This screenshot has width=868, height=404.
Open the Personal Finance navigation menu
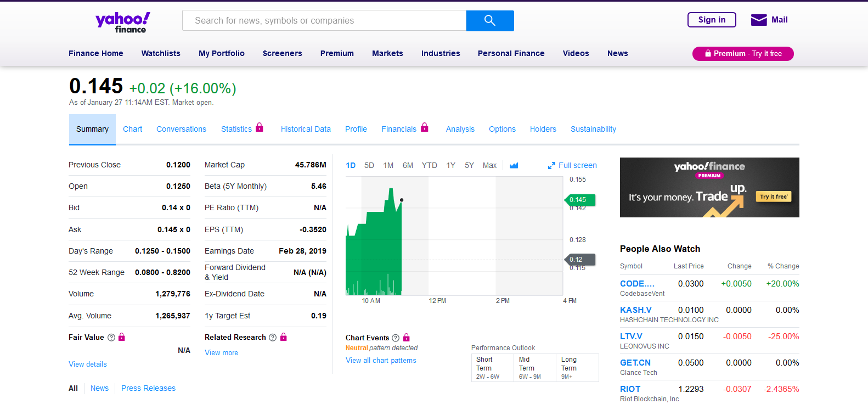tap(511, 53)
